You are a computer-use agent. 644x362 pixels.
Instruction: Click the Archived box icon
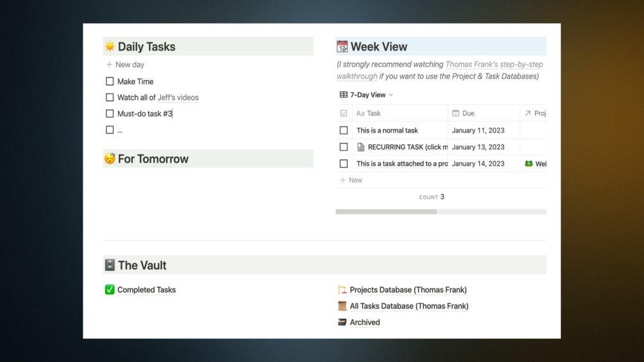pos(342,322)
